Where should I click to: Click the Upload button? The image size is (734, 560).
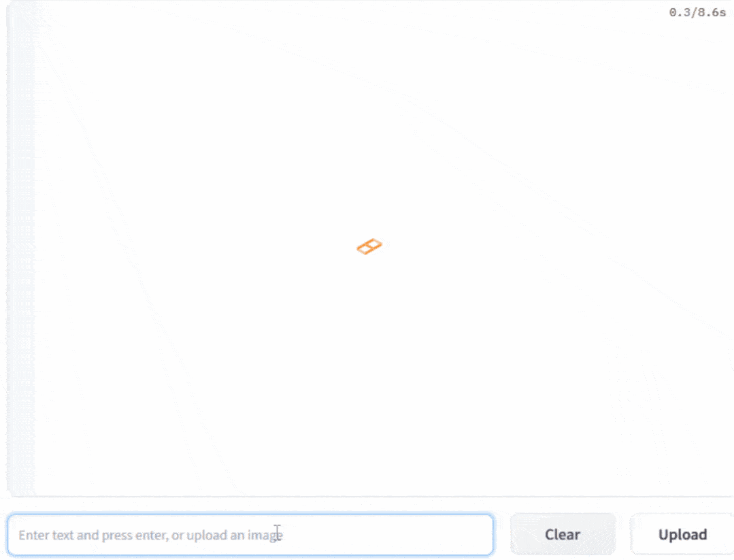click(x=682, y=534)
